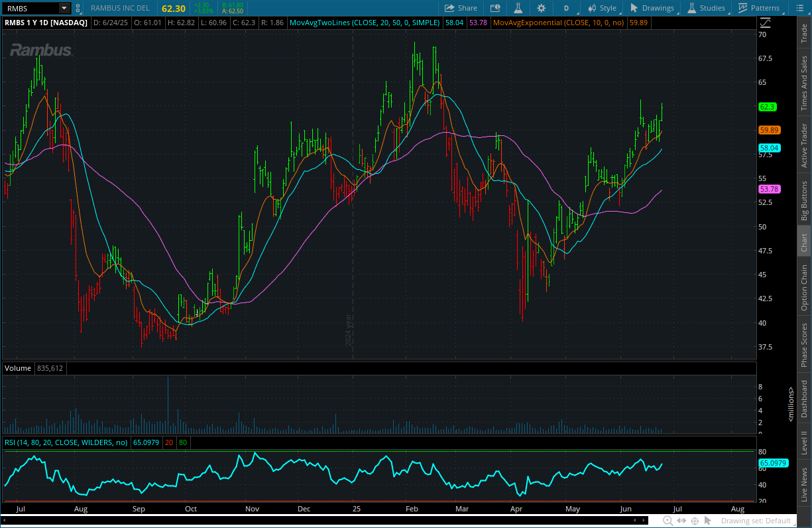This screenshot has width=812, height=528.
Task: Open chart settings gear icon
Action: (x=542, y=8)
